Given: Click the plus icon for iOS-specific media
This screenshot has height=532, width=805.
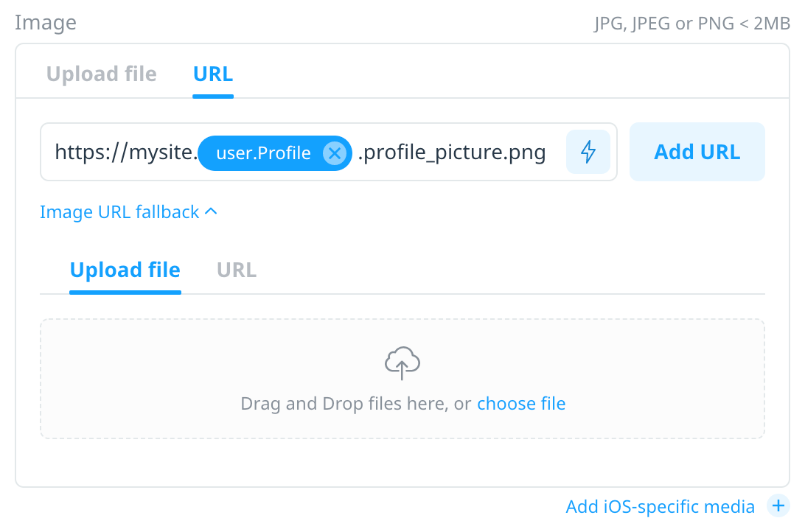Looking at the screenshot, I should 778,505.
